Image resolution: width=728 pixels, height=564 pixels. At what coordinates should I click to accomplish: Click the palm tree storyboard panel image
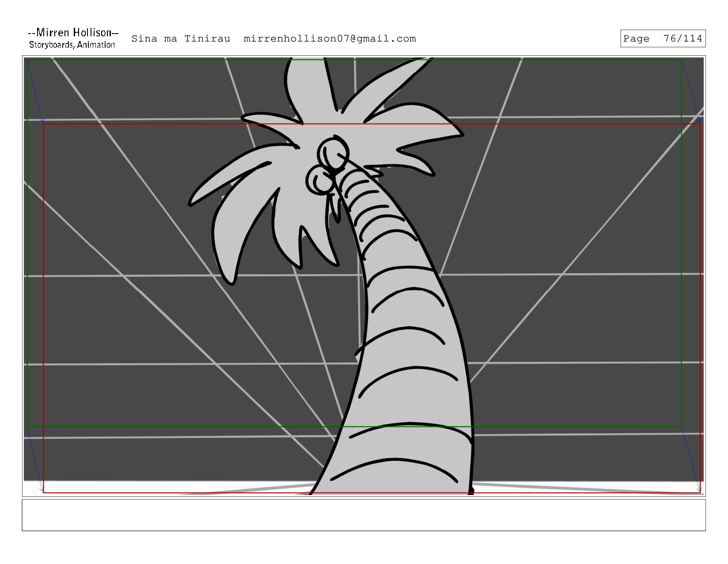(364, 276)
